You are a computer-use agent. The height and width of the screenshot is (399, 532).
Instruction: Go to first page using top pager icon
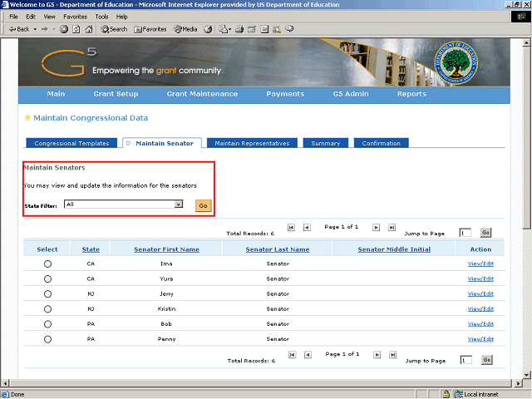[291, 227]
